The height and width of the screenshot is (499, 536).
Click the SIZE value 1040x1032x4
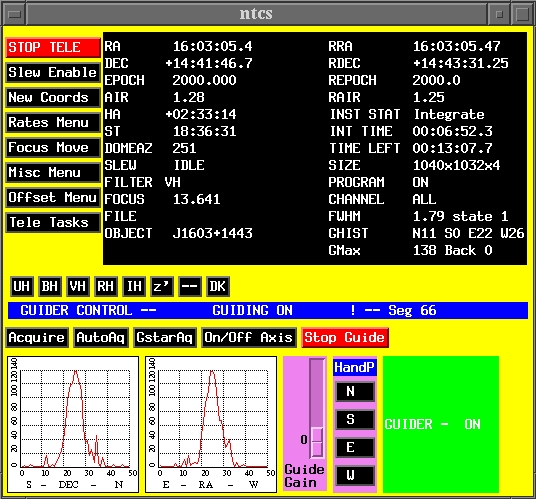pyautogui.click(x=456, y=165)
